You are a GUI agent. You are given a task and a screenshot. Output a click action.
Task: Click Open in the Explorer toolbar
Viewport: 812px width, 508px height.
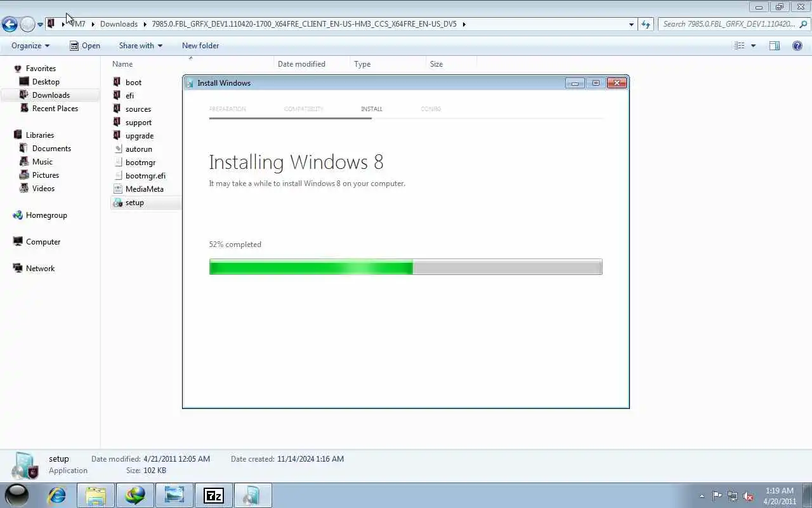85,46
